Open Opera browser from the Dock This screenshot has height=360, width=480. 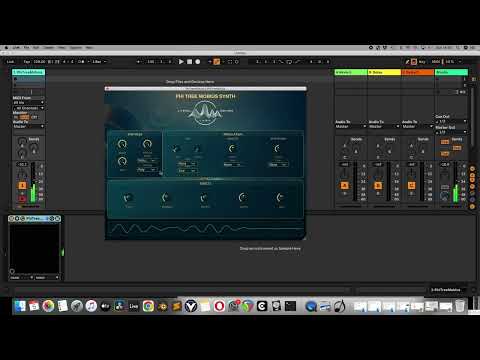tap(219, 306)
